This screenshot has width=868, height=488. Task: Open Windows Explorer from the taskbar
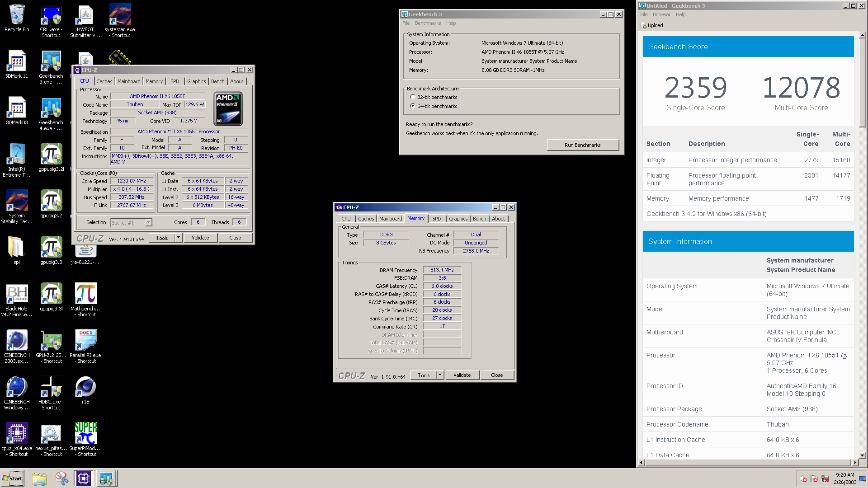[x=39, y=479]
